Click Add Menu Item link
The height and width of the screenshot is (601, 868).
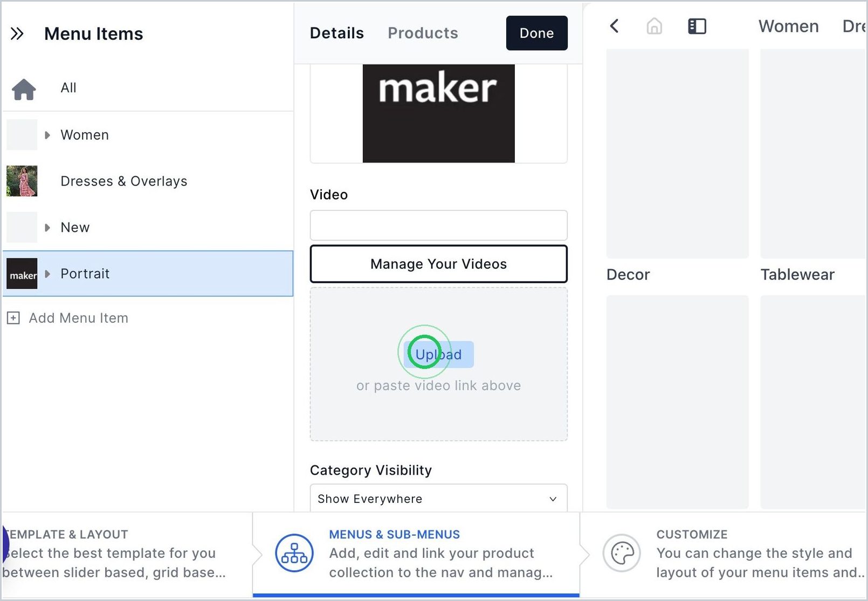pos(79,318)
